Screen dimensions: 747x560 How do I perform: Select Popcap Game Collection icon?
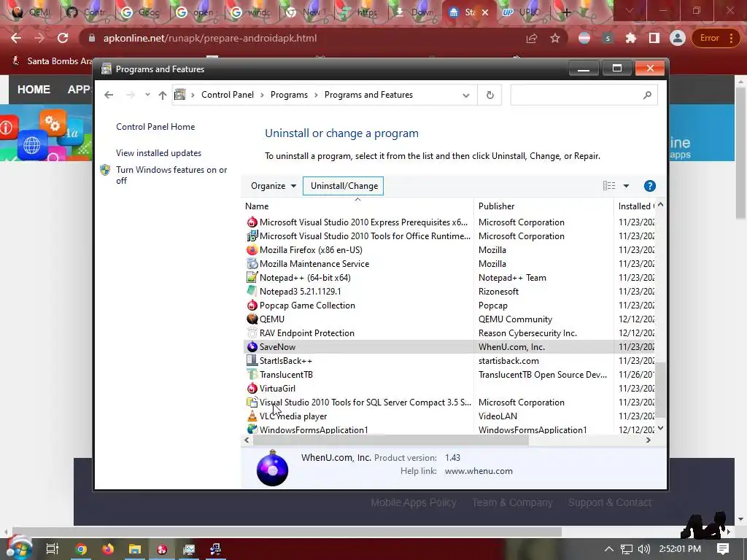tap(252, 306)
